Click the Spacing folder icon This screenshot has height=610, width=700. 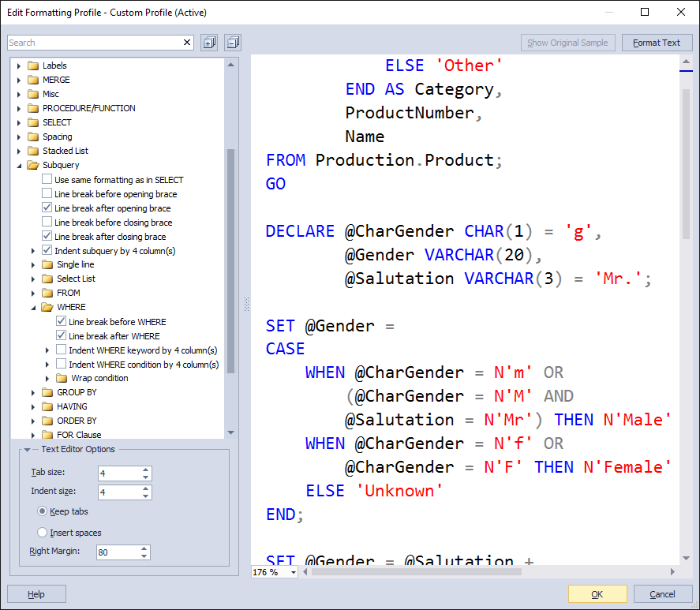[x=33, y=137]
